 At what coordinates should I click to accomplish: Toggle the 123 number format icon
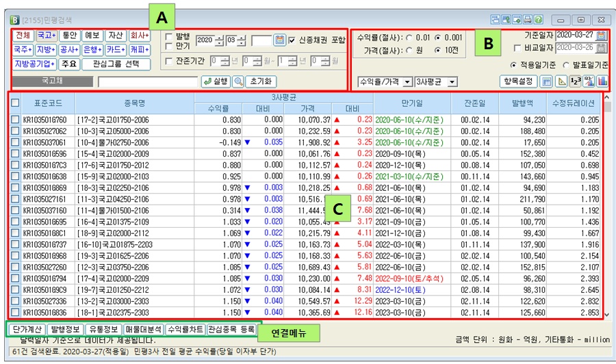click(576, 81)
